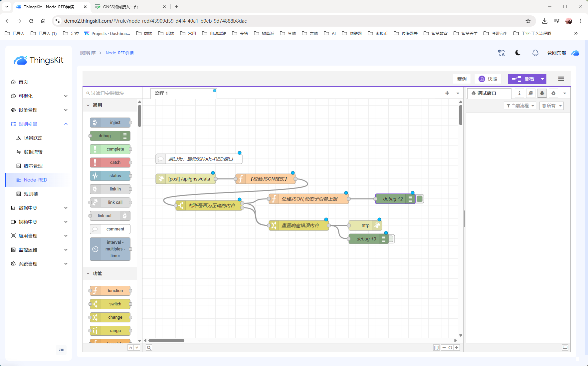Open 场景联动 in the sidebar menu

[x=33, y=138]
